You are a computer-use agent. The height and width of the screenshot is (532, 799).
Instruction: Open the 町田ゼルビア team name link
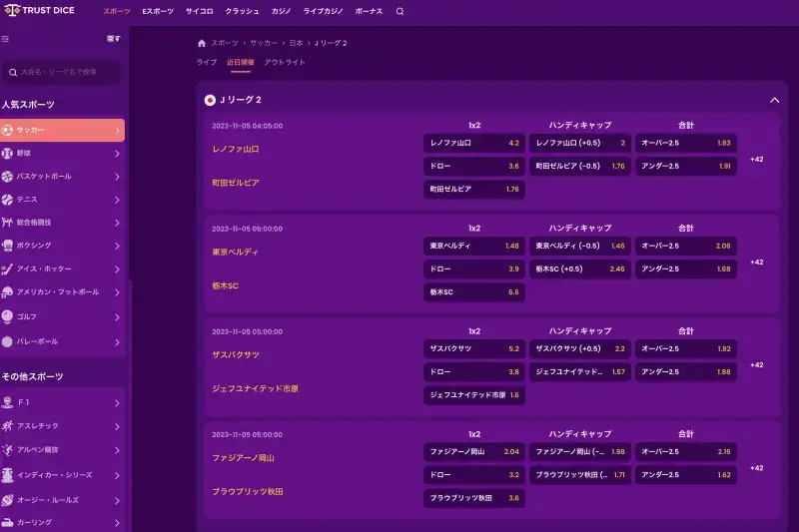236,183
